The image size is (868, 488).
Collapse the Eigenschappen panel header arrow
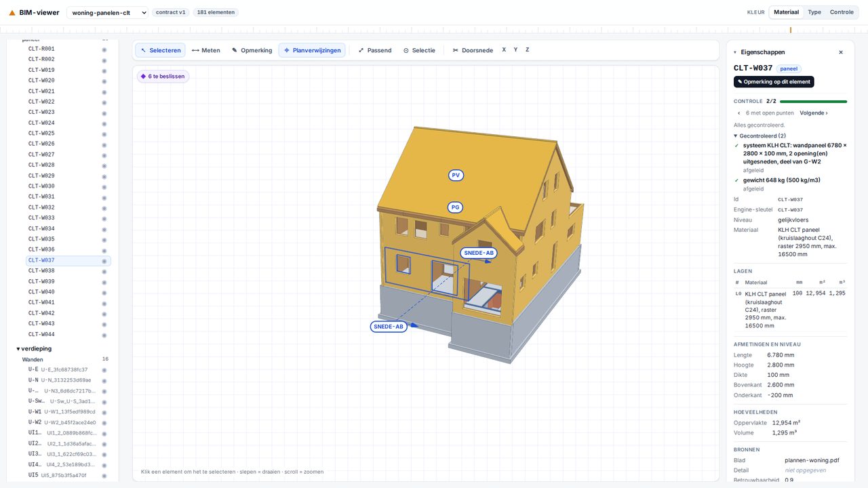[735, 52]
